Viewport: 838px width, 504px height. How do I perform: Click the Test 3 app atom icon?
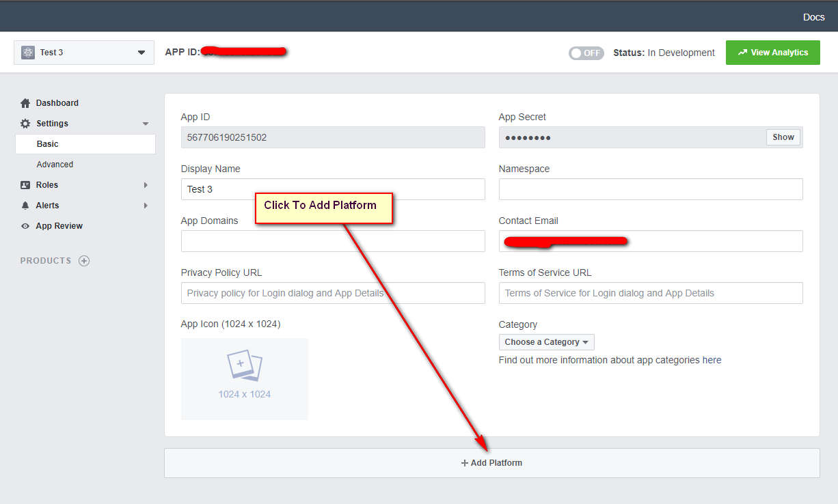28,53
